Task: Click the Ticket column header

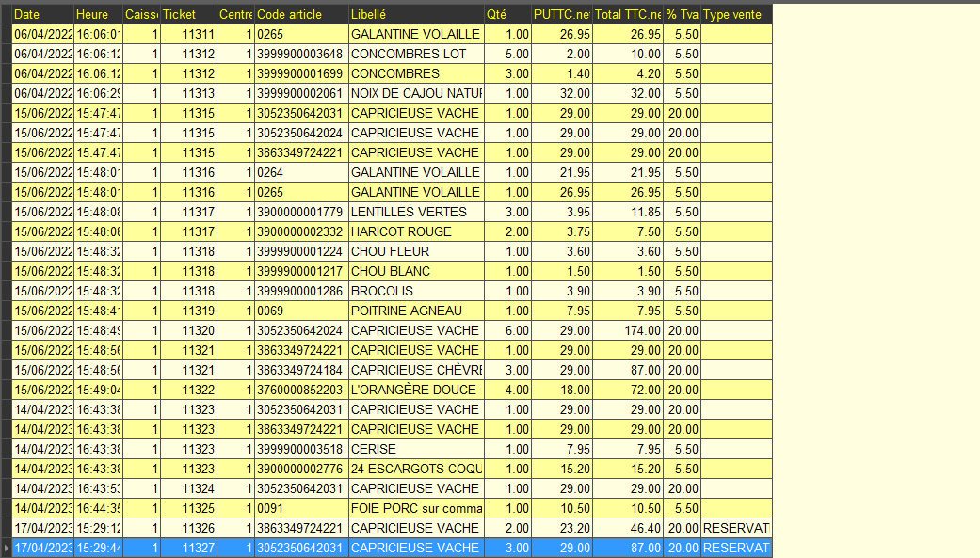Action: click(x=188, y=14)
